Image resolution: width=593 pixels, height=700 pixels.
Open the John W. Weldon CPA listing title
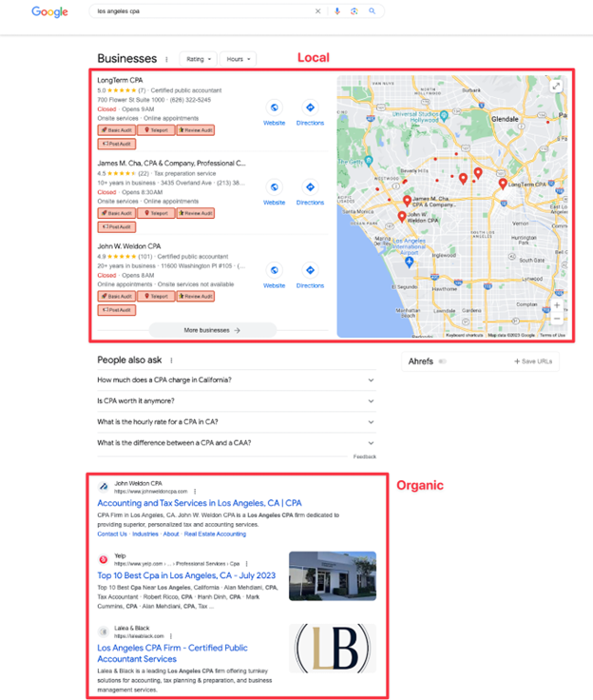coord(129,246)
